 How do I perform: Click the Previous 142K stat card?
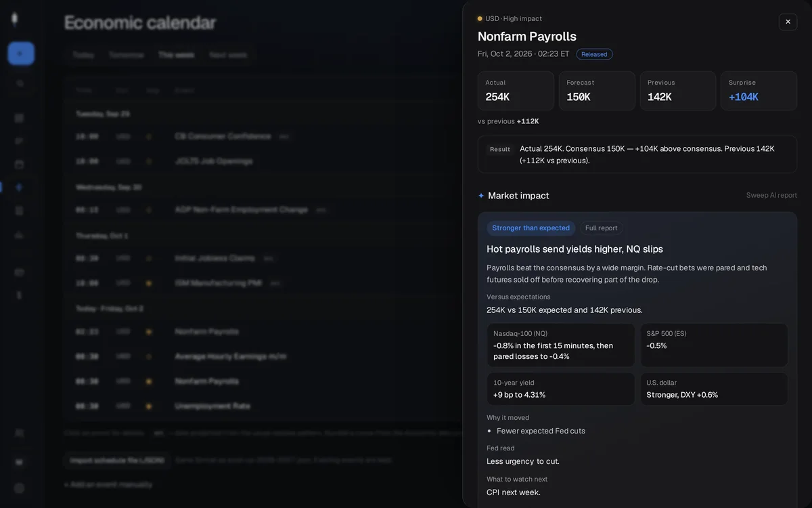tap(678, 91)
